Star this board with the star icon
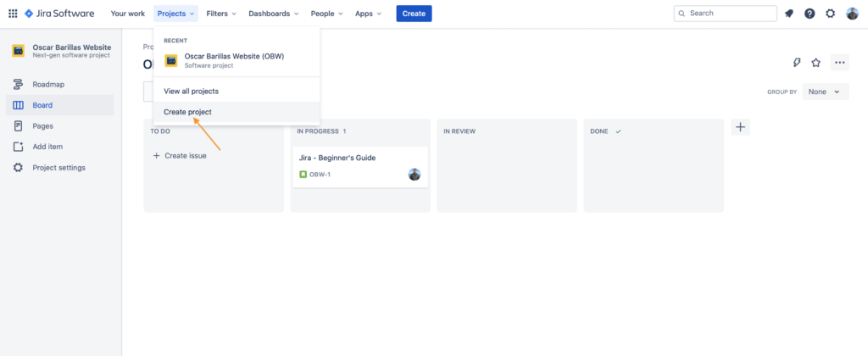The image size is (868, 356). pos(815,63)
